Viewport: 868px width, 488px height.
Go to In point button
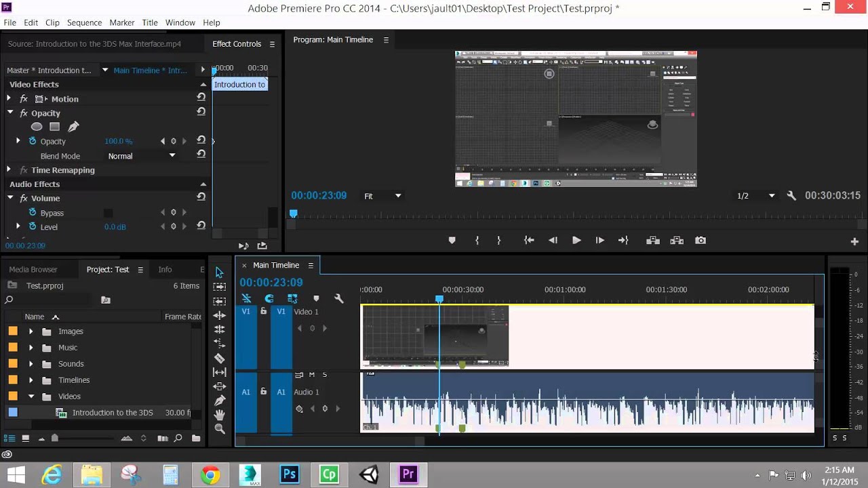[529, 241]
